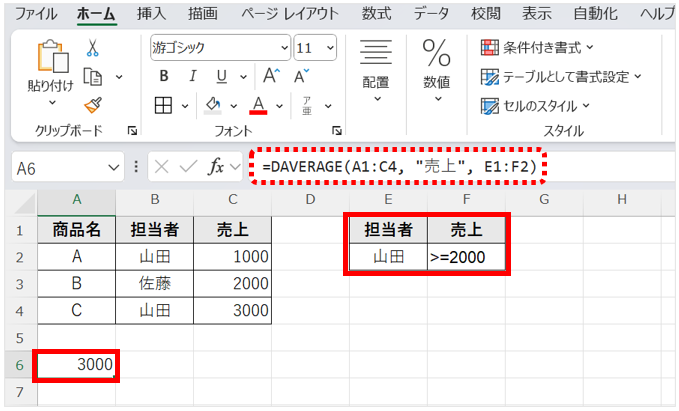Screen dimensions: 679x411
Task: Expand copy options arrow
Action: 119,77
